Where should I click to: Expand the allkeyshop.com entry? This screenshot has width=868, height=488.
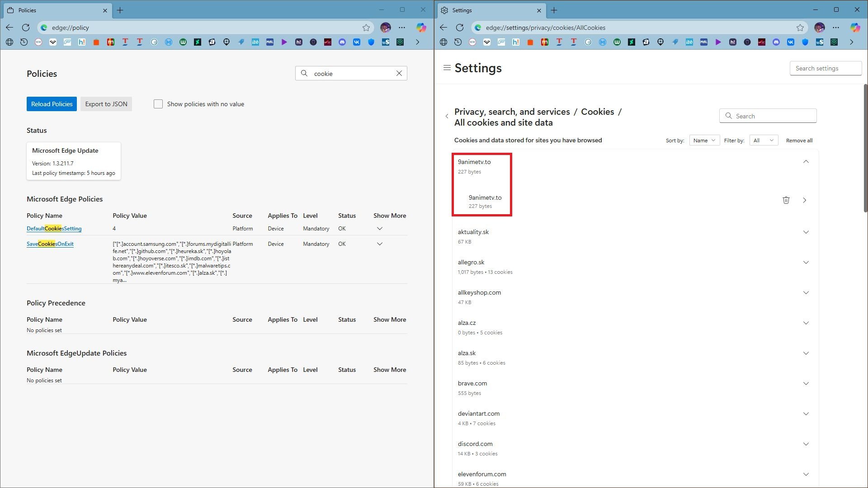pos(806,293)
